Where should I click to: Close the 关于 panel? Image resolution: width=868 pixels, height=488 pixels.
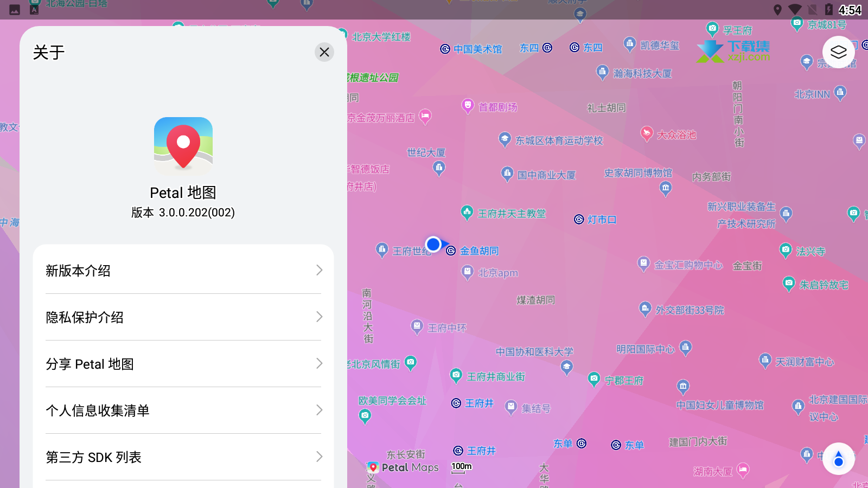pos(324,52)
